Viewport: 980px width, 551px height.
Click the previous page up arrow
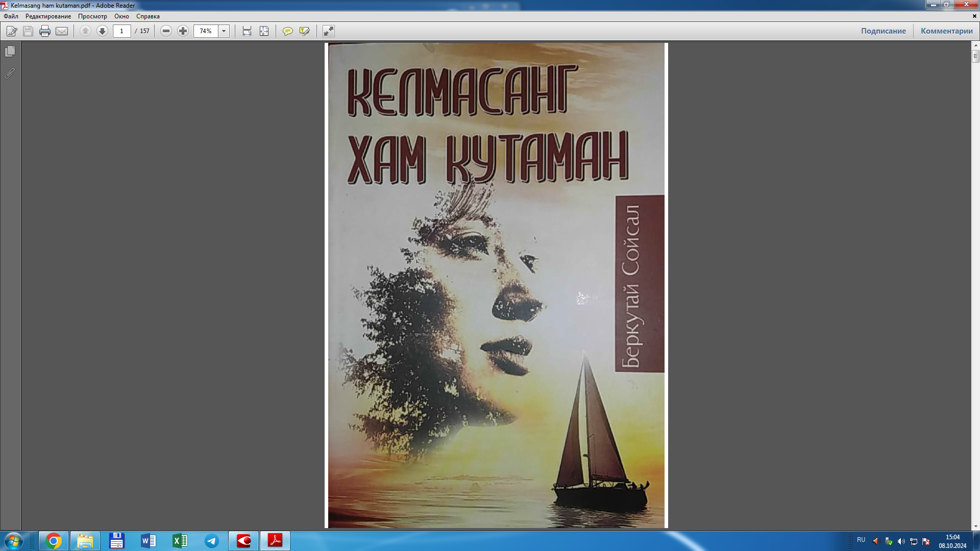coord(85,31)
